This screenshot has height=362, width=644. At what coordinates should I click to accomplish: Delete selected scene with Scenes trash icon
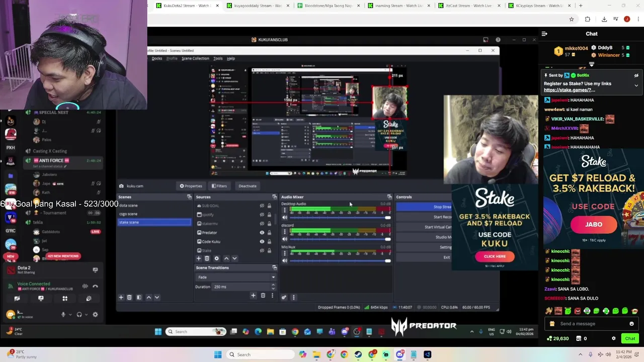tap(129, 297)
